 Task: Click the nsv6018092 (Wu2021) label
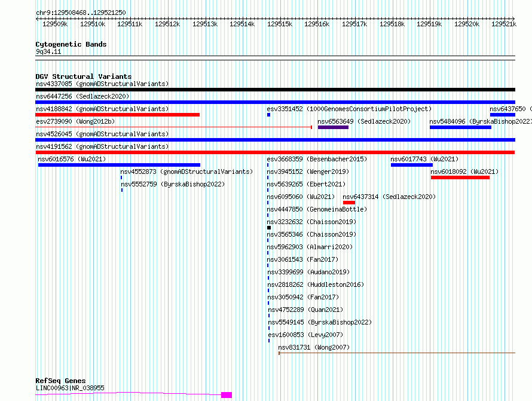tap(464, 172)
